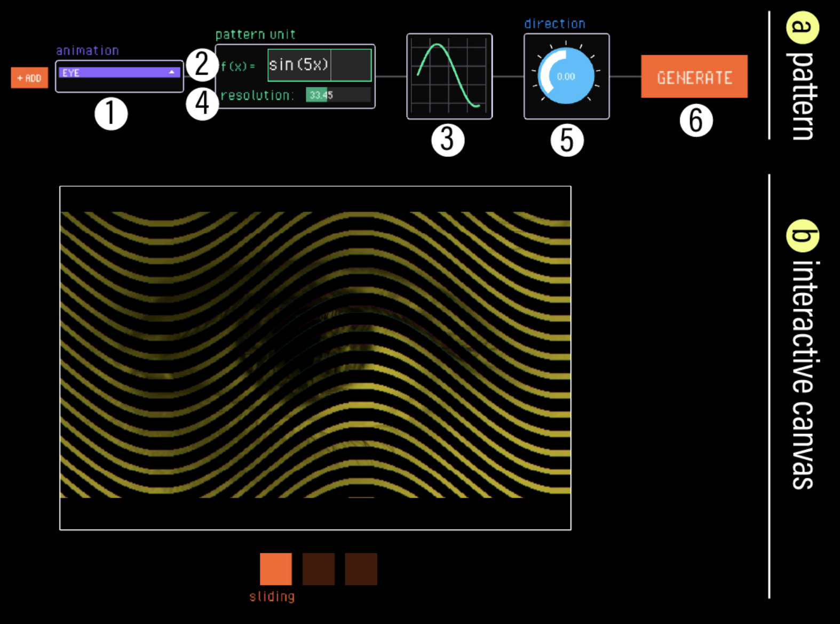
Task: Click the numbered marker 3 below the graph
Action: 448,140
